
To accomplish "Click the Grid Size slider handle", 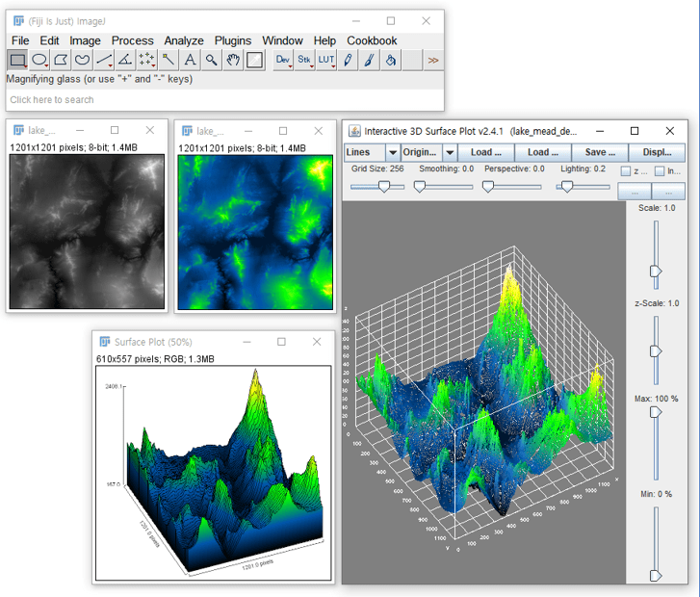I will pyautogui.click(x=384, y=187).
